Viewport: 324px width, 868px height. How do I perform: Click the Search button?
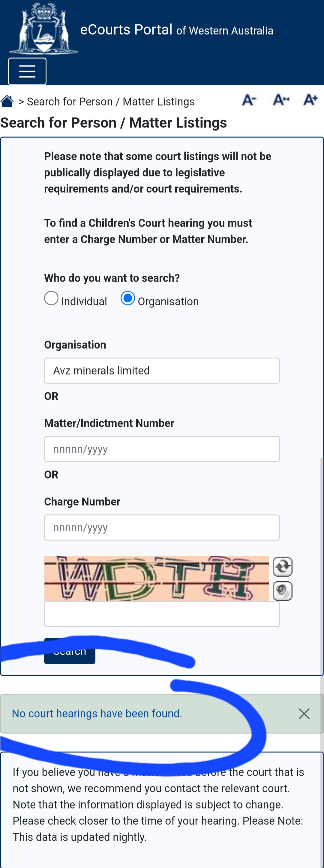[x=70, y=651]
